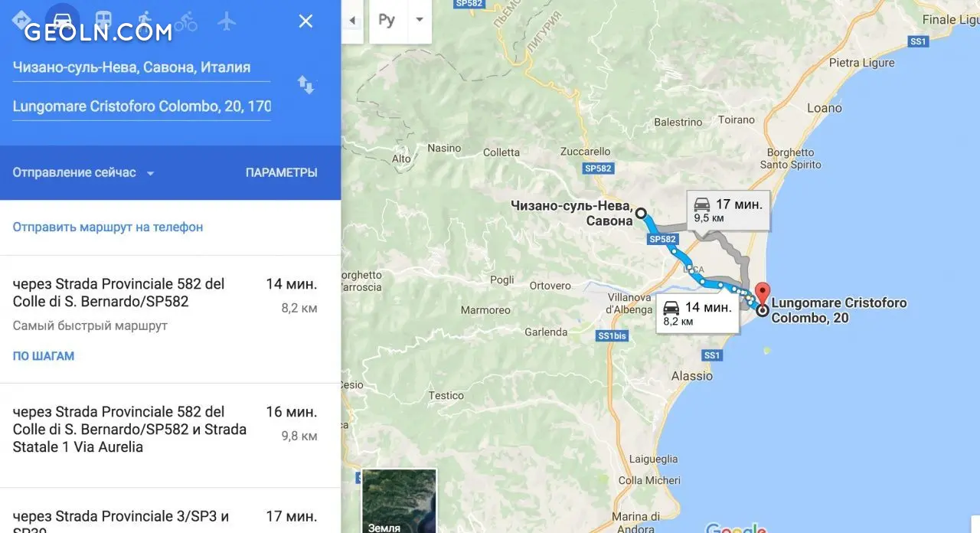The image size is (980, 533).
Task: Edit the Чизано-суль-Нева starting point field
Action: [x=141, y=67]
